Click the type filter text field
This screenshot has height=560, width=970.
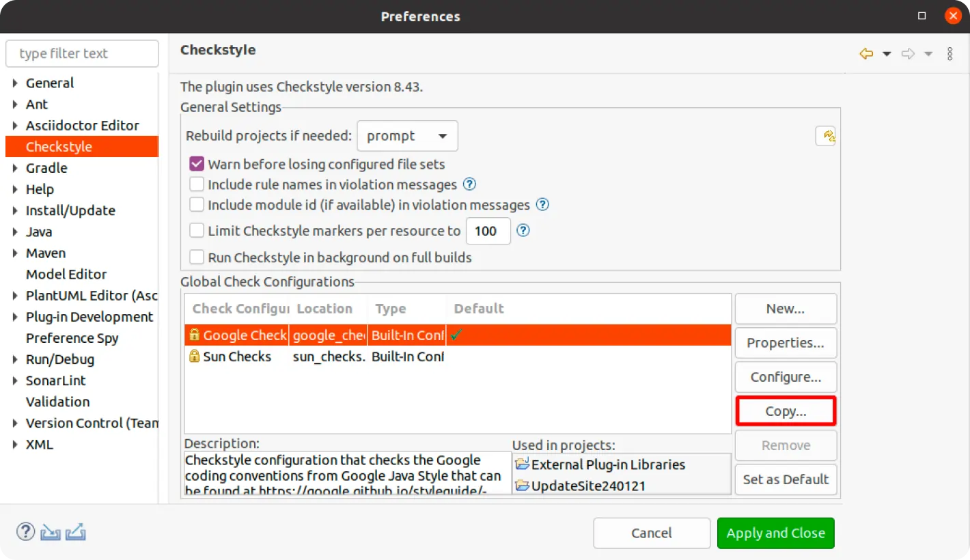point(82,53)
